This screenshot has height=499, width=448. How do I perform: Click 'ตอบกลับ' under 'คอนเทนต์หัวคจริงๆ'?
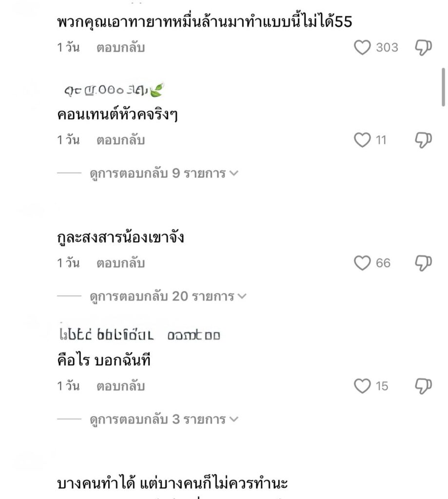pyautogui.click(x=120, y=140)
